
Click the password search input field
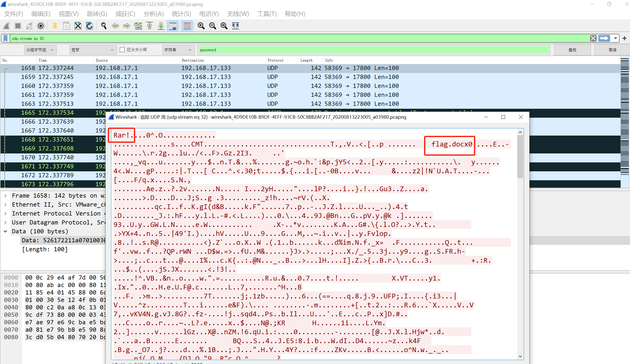pyautogui.click(x=373, y=50)
